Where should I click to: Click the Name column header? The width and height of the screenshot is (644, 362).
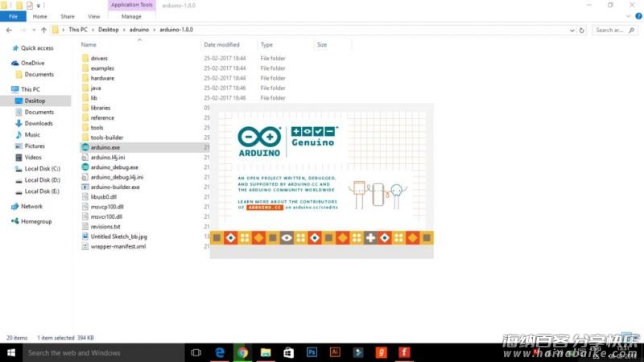[x=89, y=45]
